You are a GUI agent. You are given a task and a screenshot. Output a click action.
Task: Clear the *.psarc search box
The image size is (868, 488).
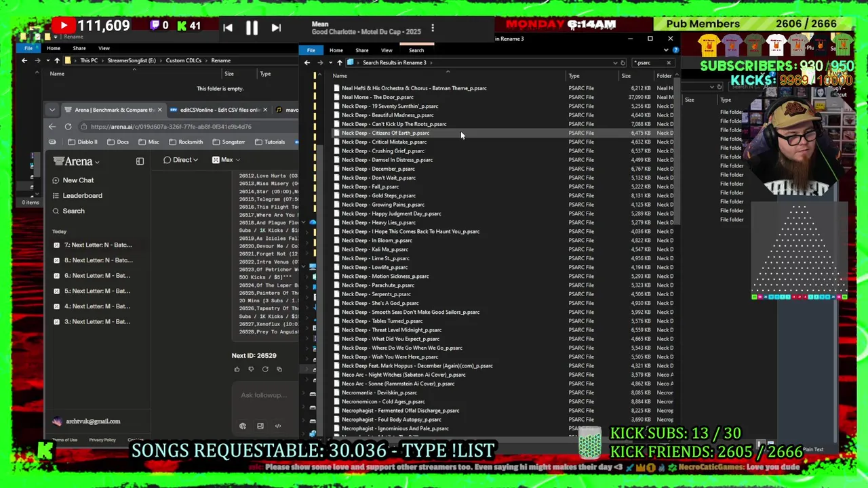pyautogui.click(x=668, y=62)
